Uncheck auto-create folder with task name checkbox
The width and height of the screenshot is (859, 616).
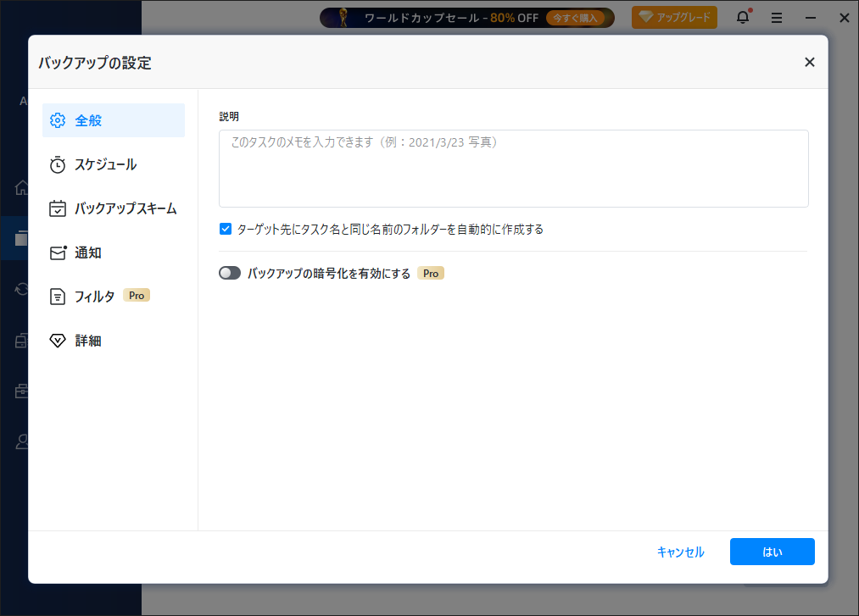pyautogui.click(x=226, y=229)
